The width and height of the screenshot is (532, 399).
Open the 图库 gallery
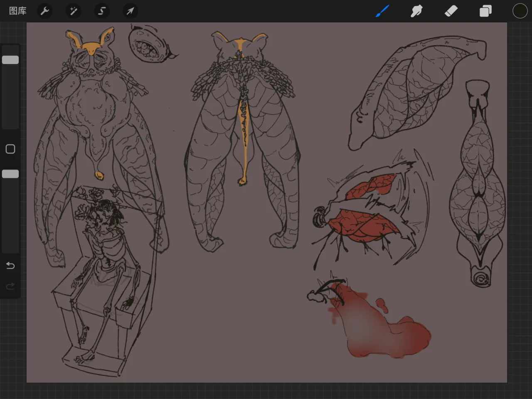point(17,11)
